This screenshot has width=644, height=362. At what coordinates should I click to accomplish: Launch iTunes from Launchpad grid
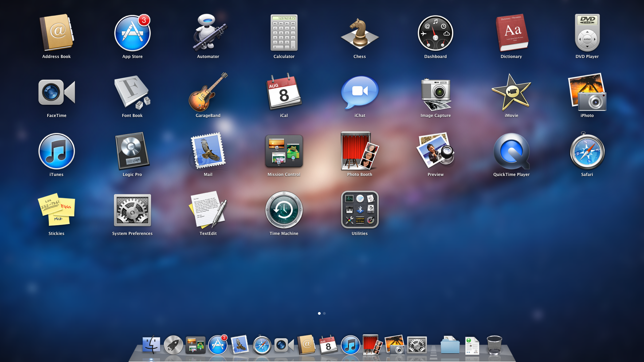pos(56,151)
